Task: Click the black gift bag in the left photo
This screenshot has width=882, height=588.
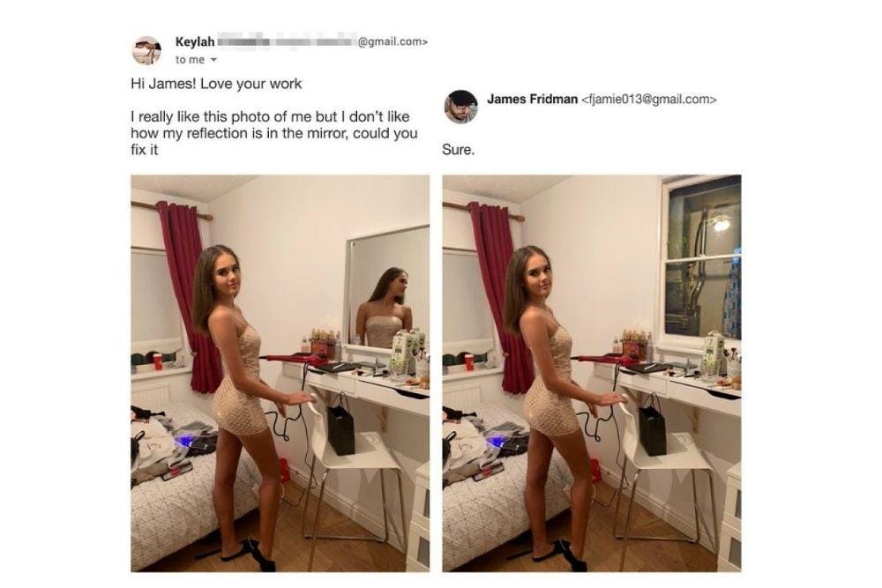Action: [340, 426]
